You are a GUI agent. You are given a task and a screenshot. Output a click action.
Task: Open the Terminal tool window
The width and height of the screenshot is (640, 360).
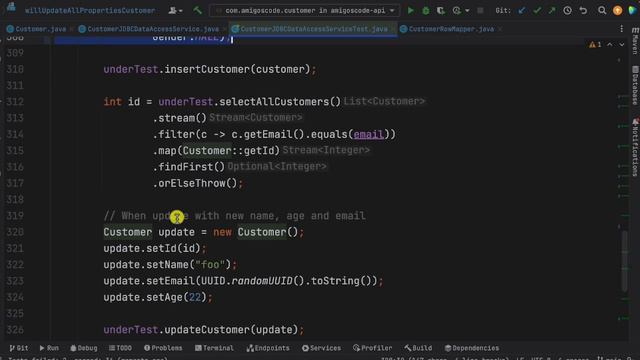pos(214,348)
